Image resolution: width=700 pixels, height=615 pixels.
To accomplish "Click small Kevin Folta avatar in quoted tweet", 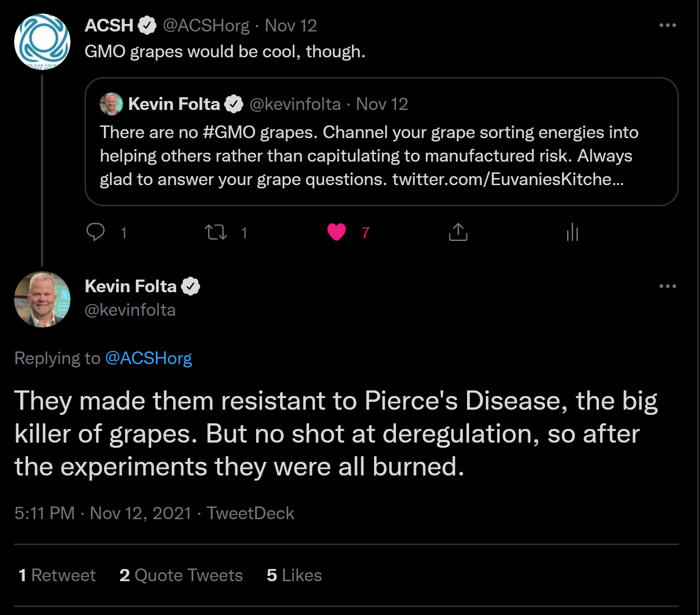I will click(x=111, y=104).
